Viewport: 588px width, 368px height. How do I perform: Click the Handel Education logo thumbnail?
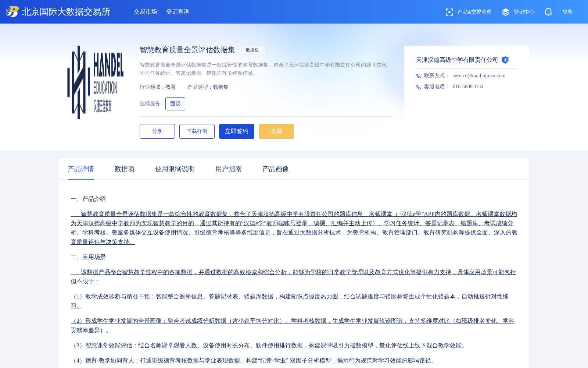click(x=96, y=82)
